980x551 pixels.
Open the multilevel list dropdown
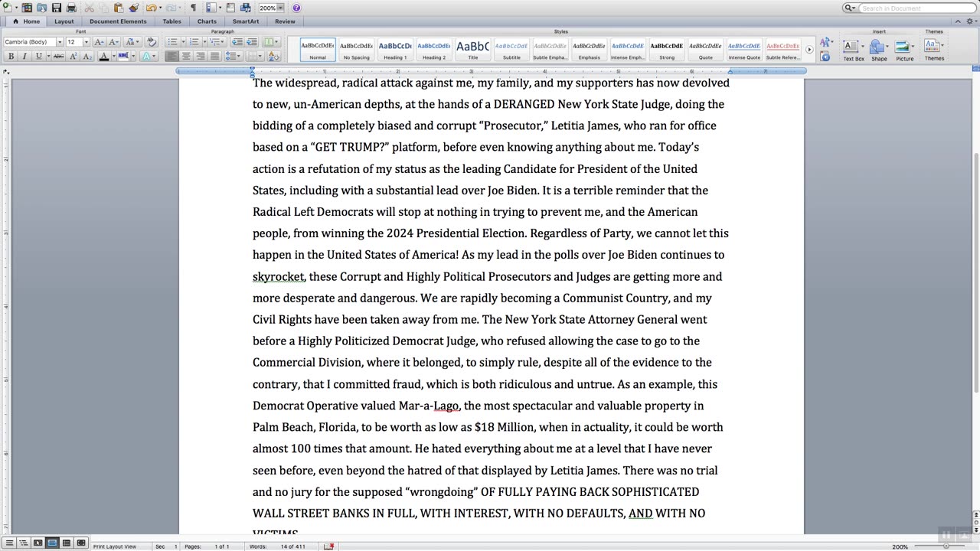[x=217, y=42]
